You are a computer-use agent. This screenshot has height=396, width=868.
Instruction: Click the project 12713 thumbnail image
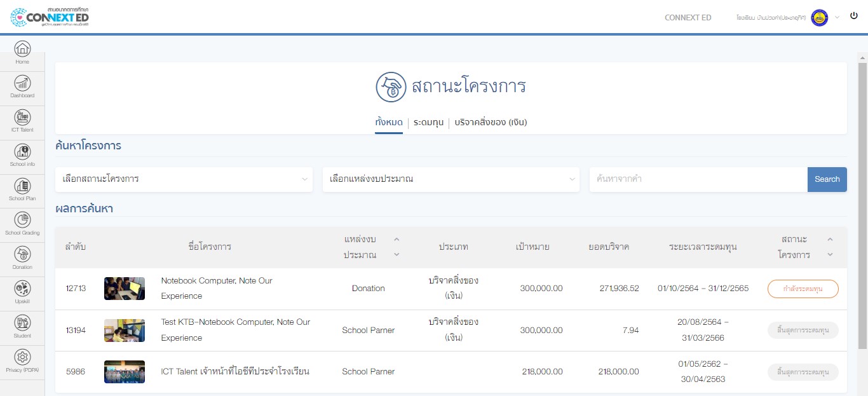pyautogui.click(x=125, y=289)
